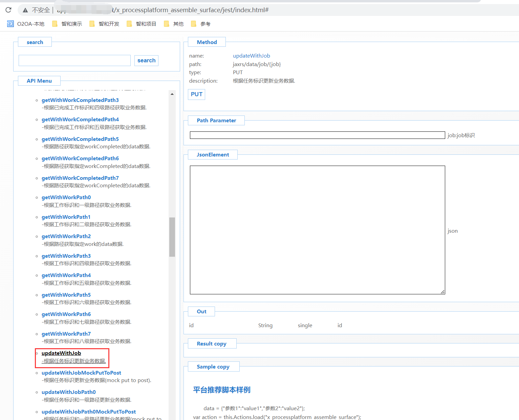
Task: Click the PUT type value in Method details
Action: (x=238, y=72)
